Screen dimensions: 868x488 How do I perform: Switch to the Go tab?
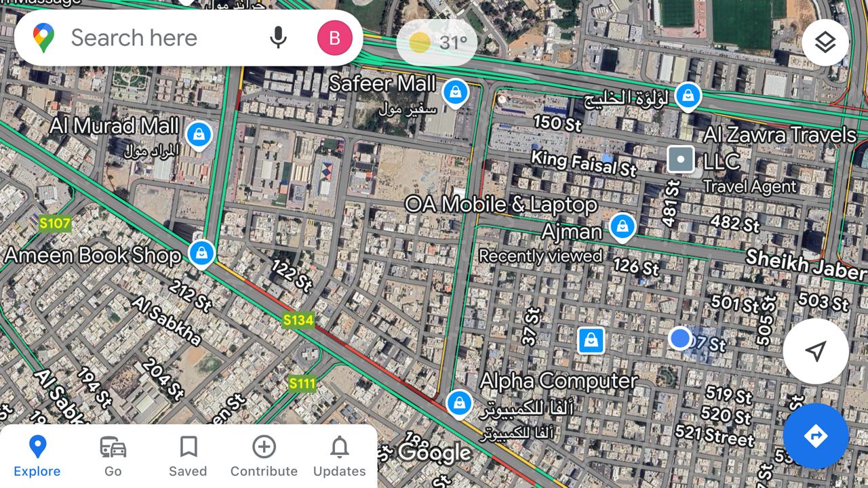113,457
